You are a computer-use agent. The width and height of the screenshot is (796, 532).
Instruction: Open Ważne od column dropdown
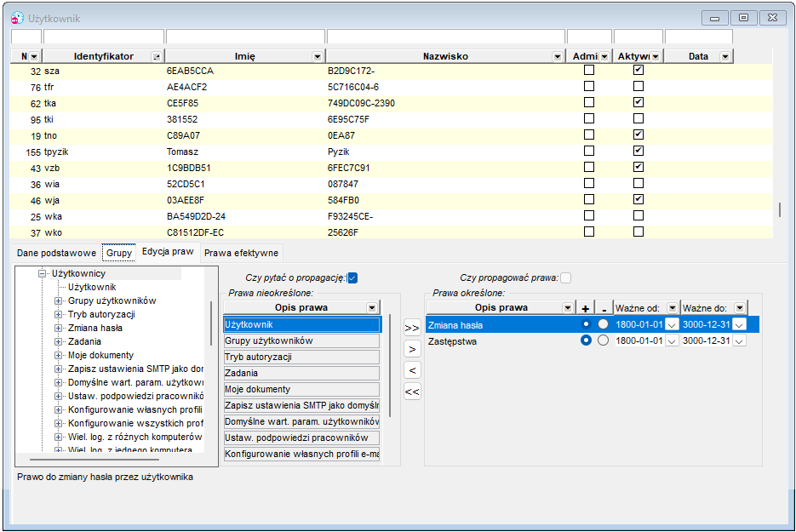click(x=673, y=307)
